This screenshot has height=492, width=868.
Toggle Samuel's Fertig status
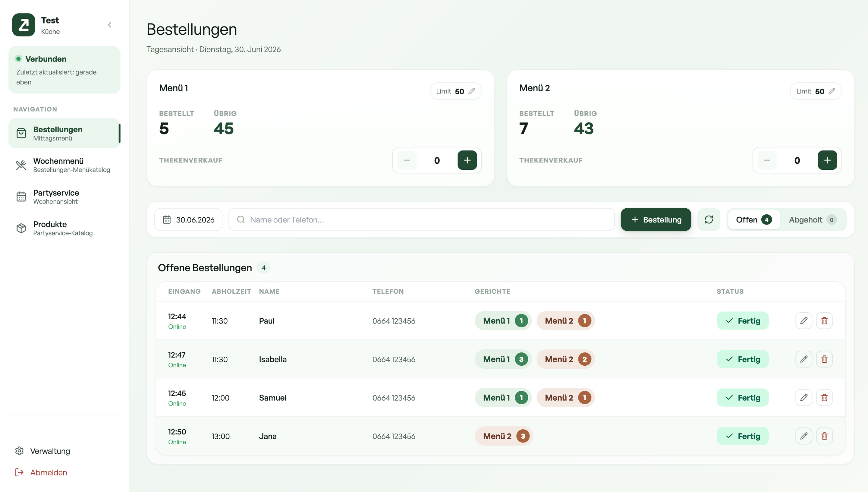coord(742,398)
